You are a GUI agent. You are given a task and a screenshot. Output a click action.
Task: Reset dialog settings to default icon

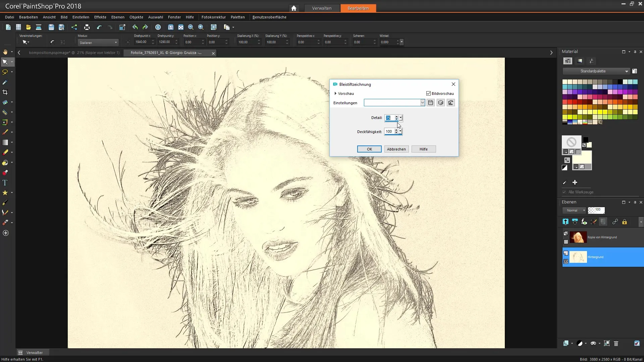451,103
